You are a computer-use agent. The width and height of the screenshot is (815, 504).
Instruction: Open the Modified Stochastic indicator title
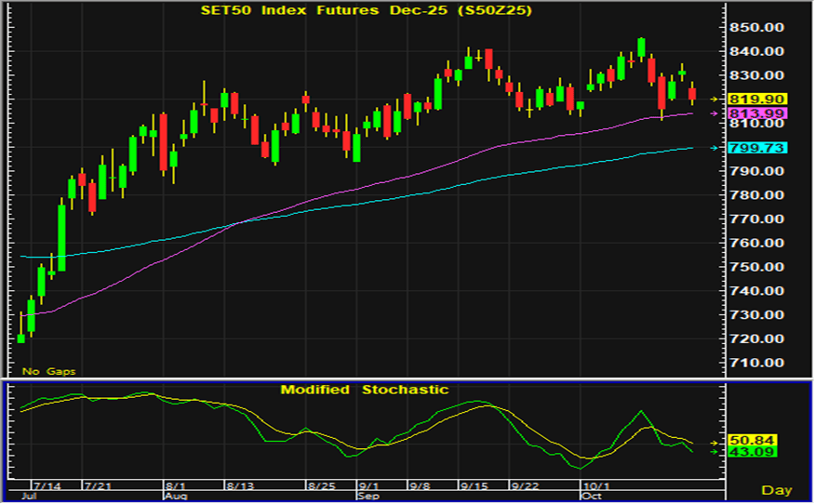pyautogui.click(x=365, y=390)
